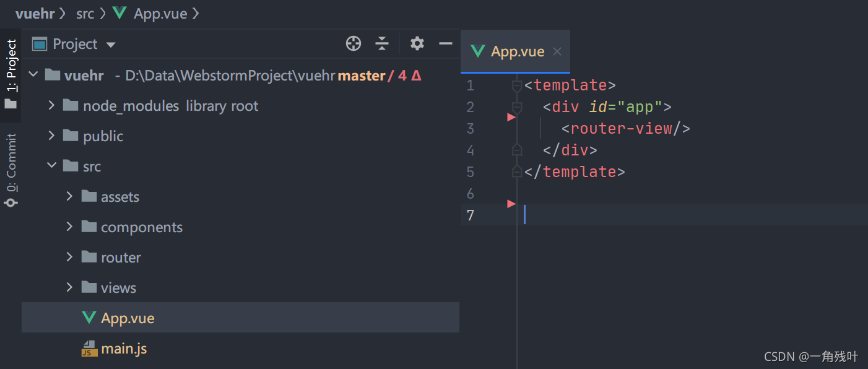The height and width of the screenshot is (369, 868).
Task: Select the assets folder icon
Action: [89, 196]
